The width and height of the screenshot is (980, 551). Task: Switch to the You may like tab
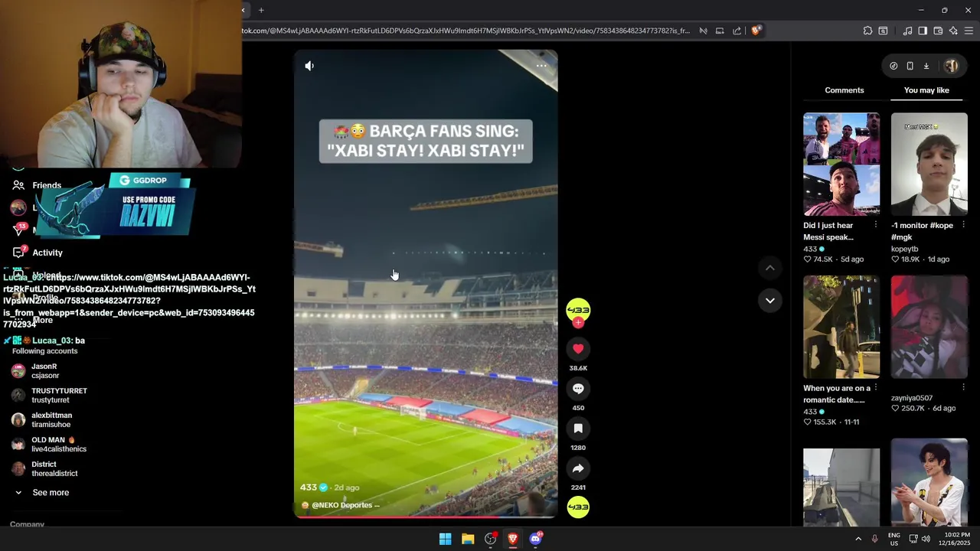click(926, 90)
